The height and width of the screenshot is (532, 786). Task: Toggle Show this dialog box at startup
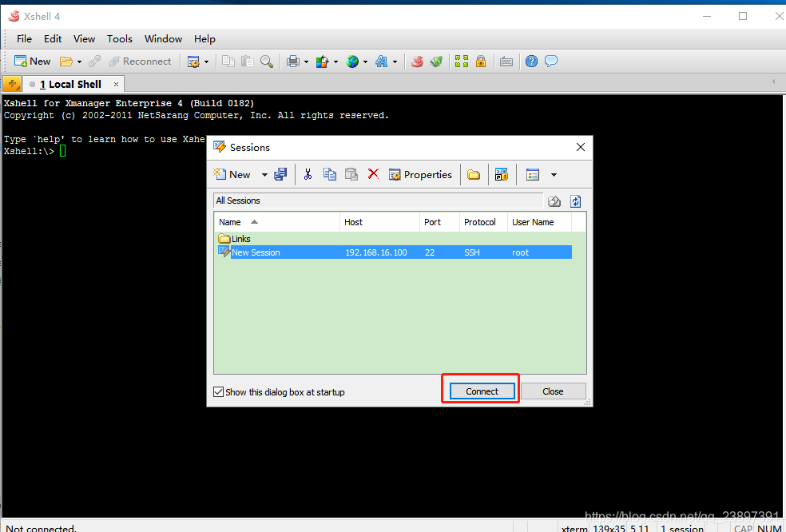219,392
